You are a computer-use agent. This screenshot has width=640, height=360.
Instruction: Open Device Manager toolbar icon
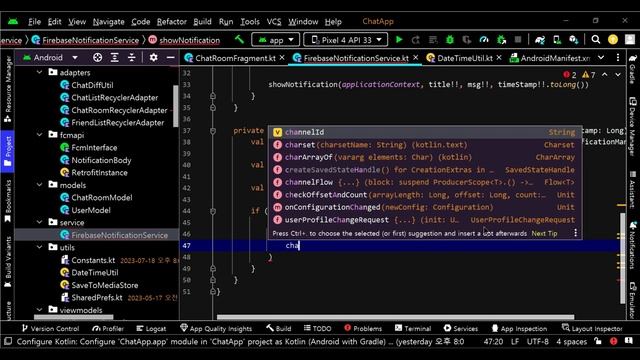557,40
